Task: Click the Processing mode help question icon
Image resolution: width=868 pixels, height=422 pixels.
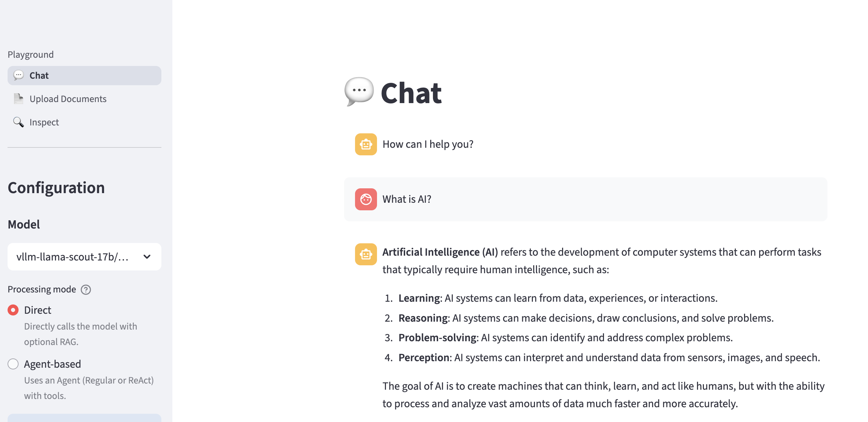Action: point(86,290)
